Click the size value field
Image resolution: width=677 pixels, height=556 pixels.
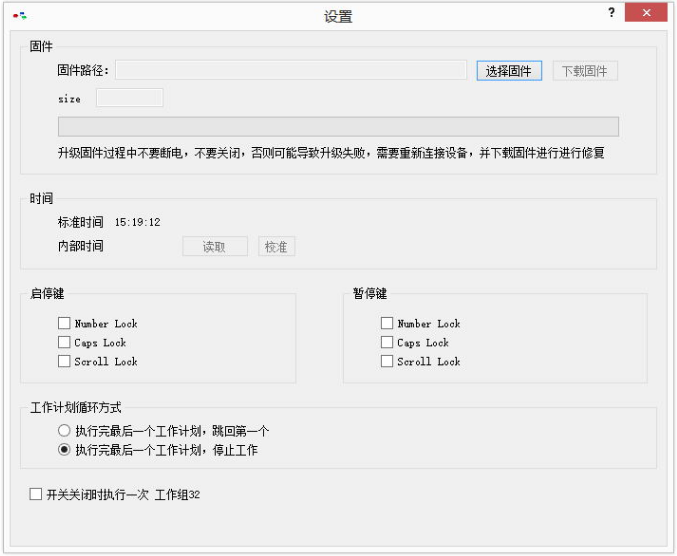point(130,98)
